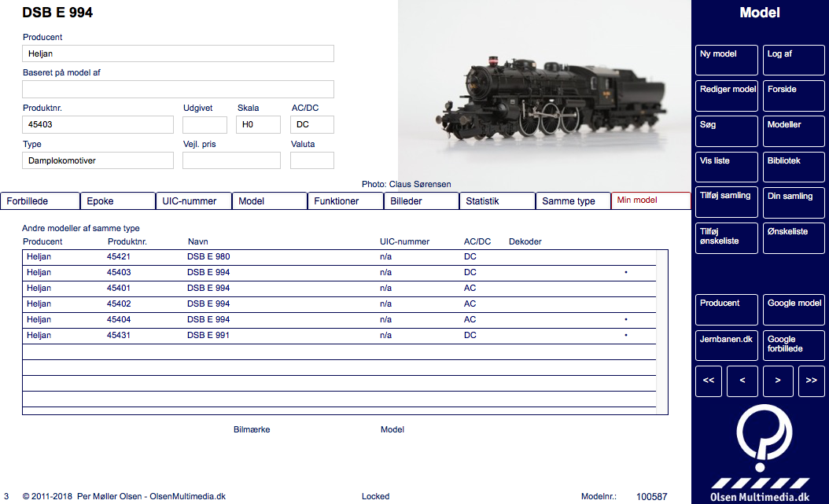Show the Funktioner tab
This screenshot has height=504, width=829.
point(346,201)
